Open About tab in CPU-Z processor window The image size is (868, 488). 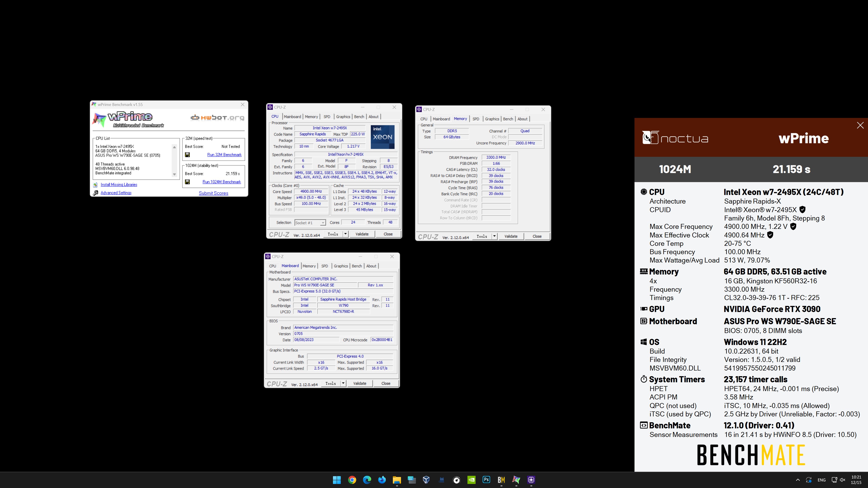click(x=373, y=117)
